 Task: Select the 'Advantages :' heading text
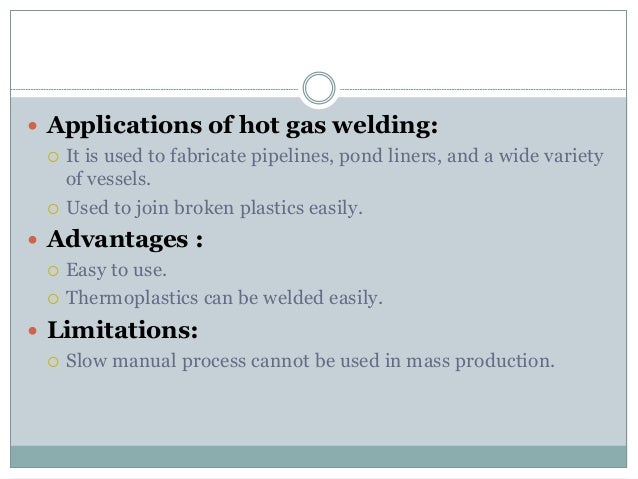coord(125,239)
